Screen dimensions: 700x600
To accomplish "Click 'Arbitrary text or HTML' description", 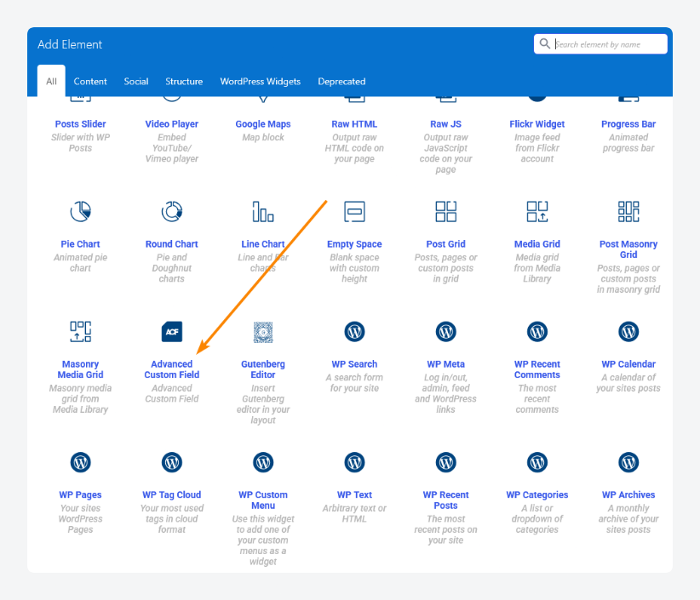I will (354, 513).
